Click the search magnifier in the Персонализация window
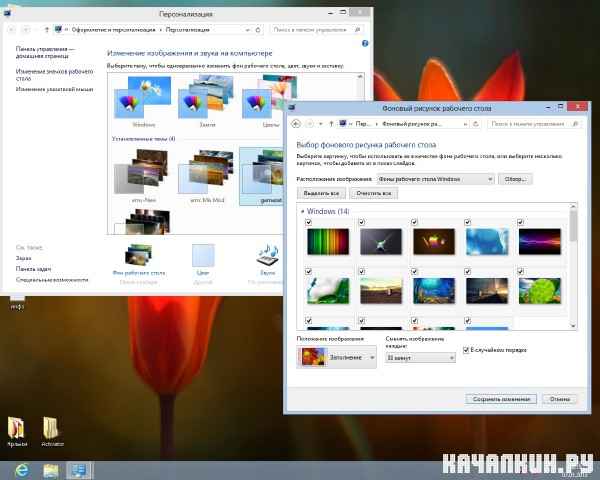This screenshot has width=600, height=480. click(358, 29)
